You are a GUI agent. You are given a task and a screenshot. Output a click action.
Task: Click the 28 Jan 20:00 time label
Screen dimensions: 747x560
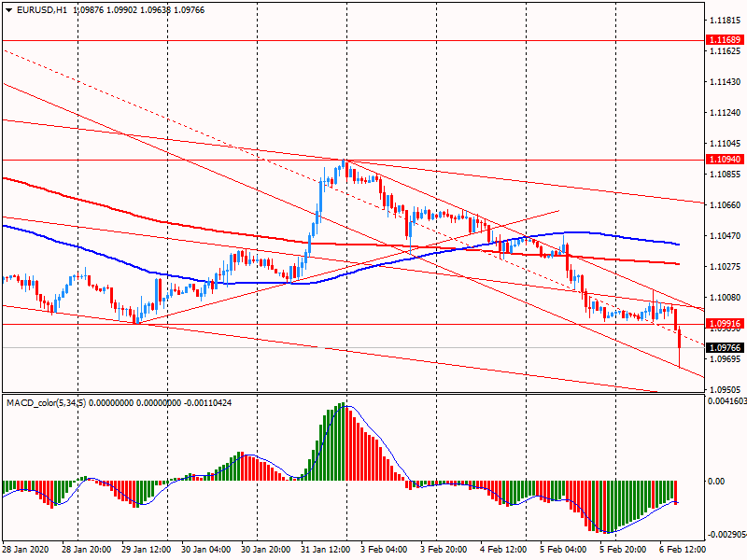86,550
